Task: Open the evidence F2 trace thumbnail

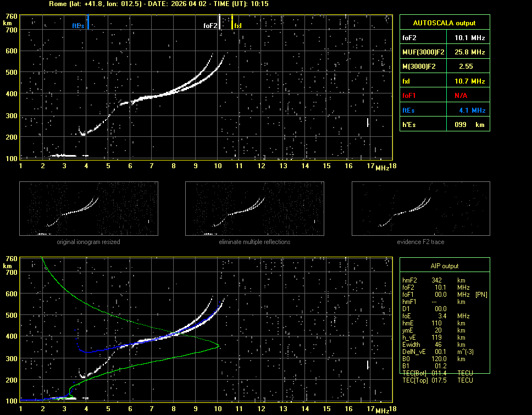Action: tap(420, 208)
